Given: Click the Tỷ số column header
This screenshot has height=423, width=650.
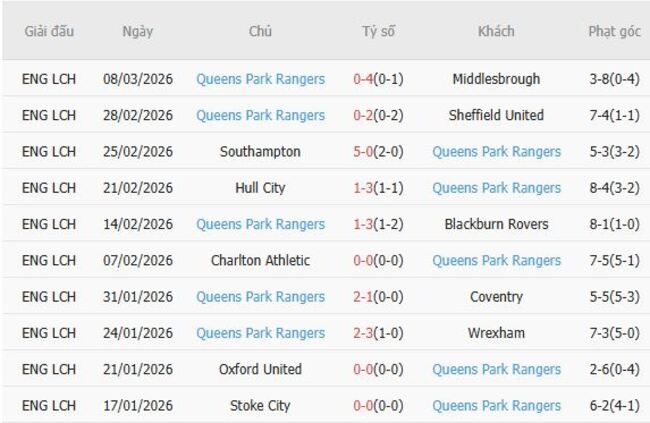Looking at the screenshot, I should 378,31.
